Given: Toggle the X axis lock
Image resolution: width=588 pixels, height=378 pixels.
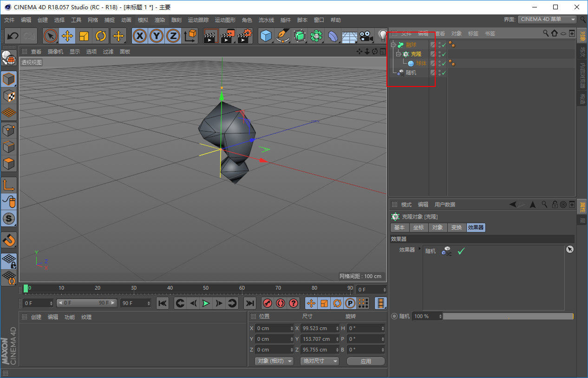Looking at the screenshot, I should click(140, 36).
